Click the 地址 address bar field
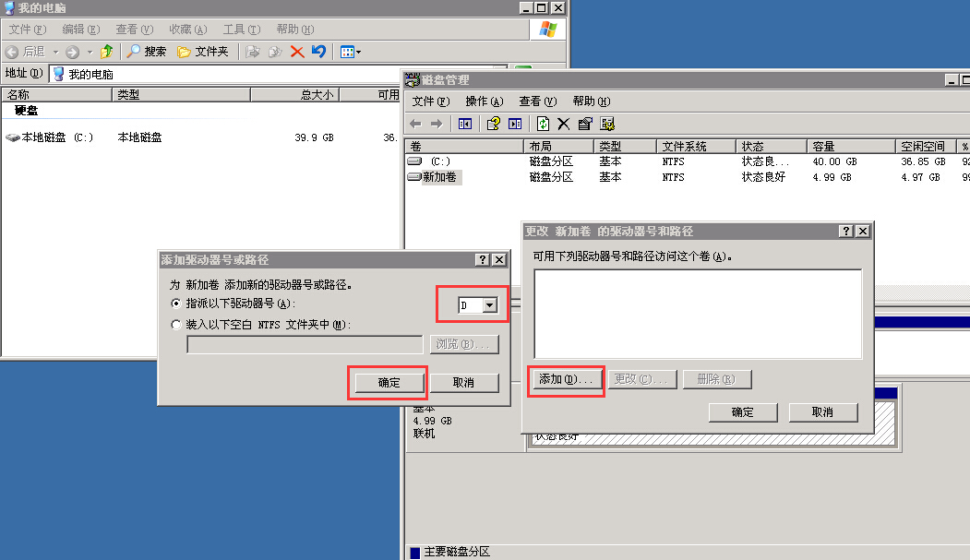Viewport: 970px width, 560px height. point(277,74)
